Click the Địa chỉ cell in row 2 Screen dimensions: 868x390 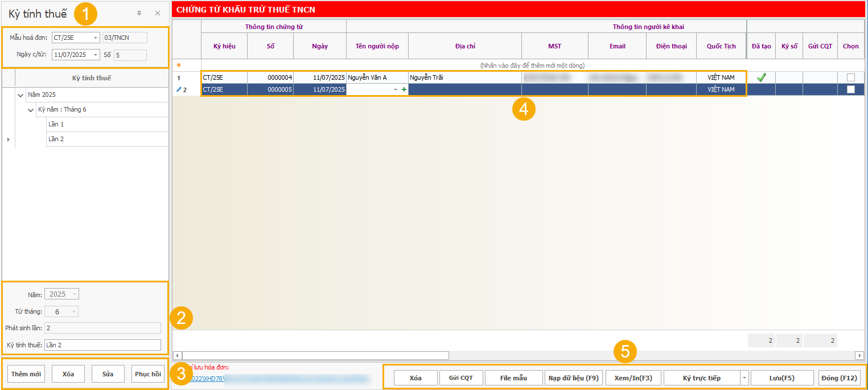(465, 89)
